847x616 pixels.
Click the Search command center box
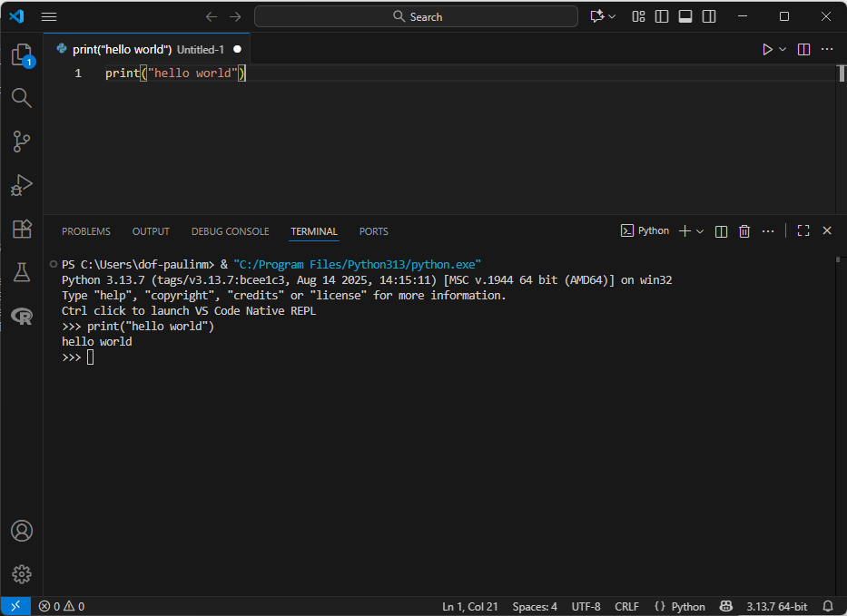tap(416, 16)
